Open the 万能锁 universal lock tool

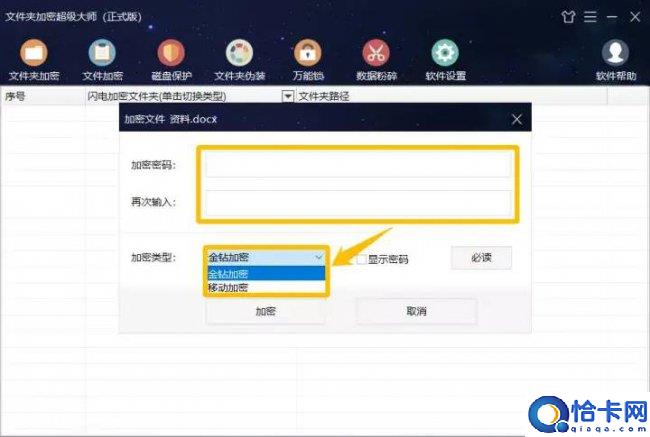coord(308,60)
